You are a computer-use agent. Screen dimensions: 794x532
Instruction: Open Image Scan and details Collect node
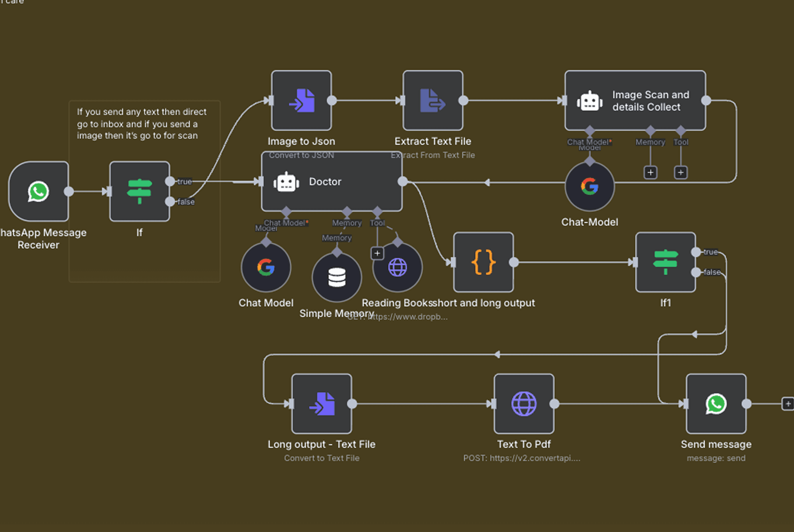(635, 100)
